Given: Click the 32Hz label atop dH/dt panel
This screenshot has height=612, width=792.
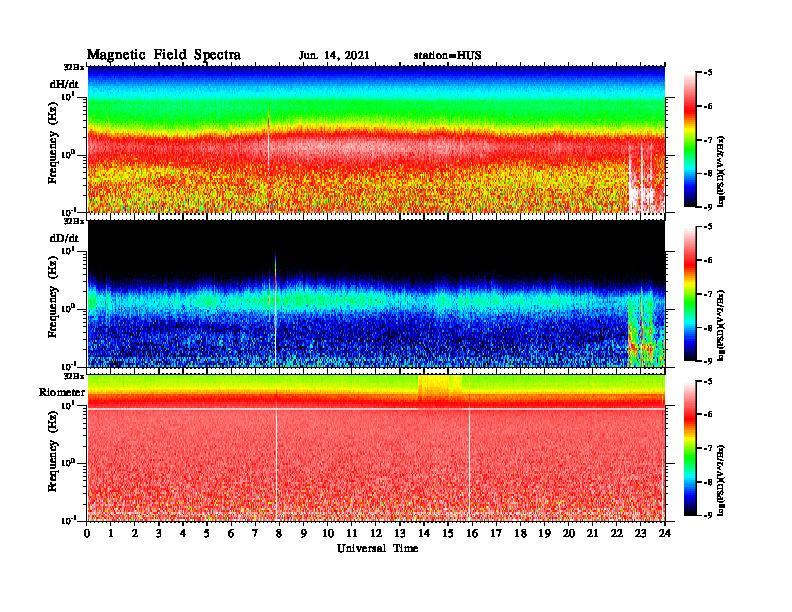Looking at the screenshot, I should (73, 67).
